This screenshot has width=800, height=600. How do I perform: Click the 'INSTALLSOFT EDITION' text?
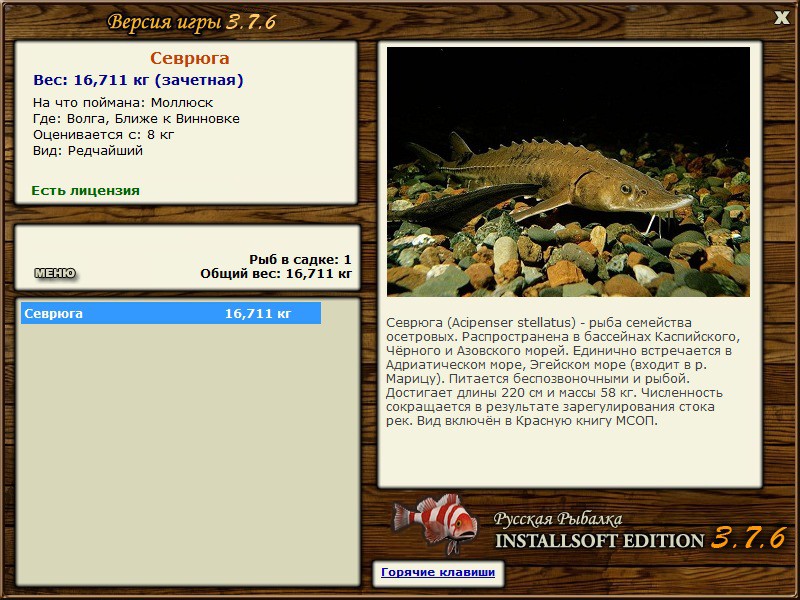coord(599,541)
